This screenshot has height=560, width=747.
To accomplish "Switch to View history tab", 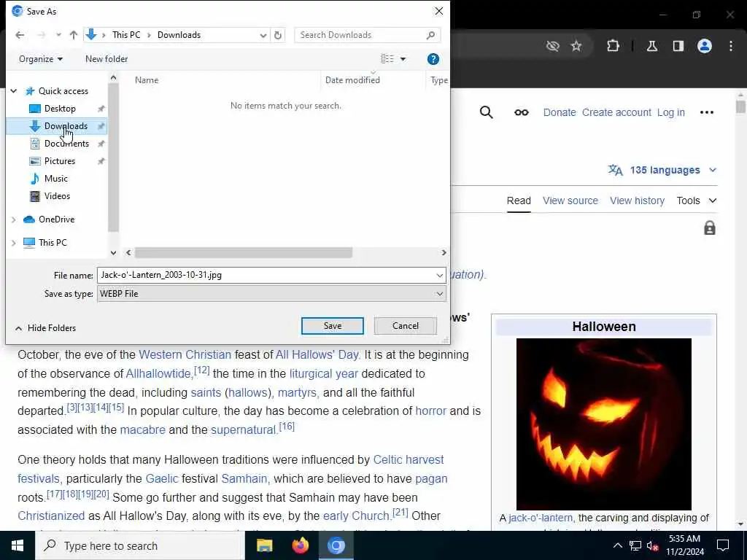I will coord(637,201).
